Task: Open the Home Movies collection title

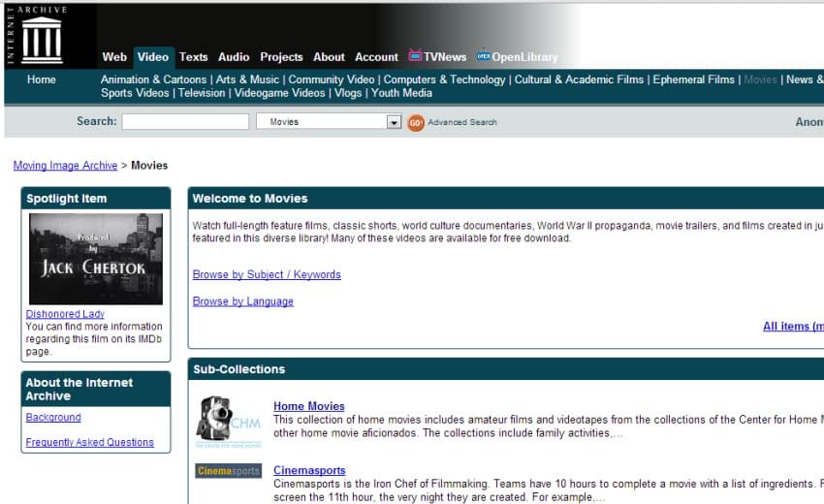Action: click(309, 406)
